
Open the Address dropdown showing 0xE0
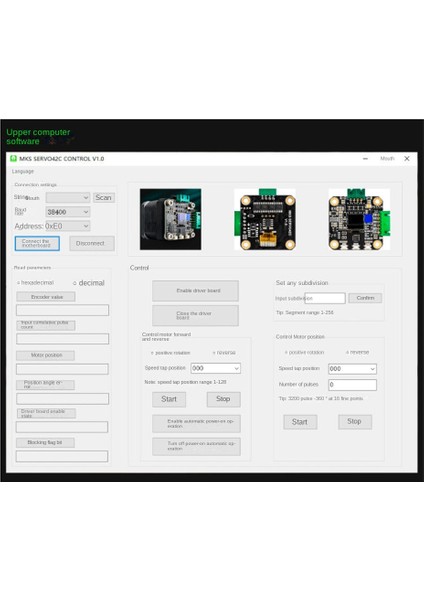[68, 226]
